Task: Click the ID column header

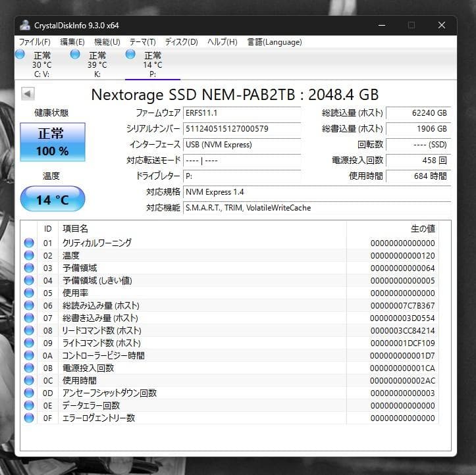Action: pos(47,229)
